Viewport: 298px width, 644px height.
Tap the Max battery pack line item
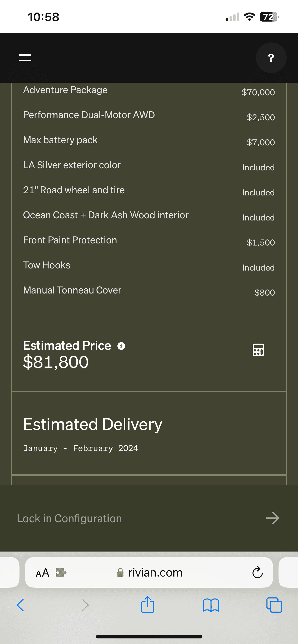(x=149, y=141)
